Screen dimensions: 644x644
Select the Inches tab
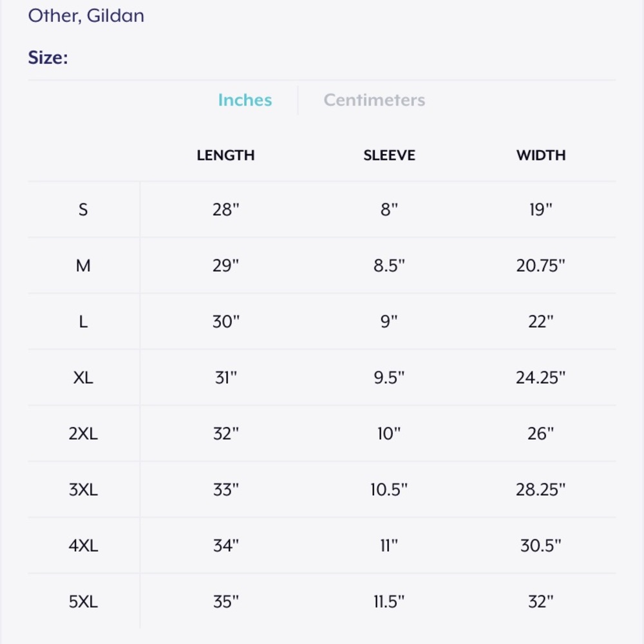point(245,100)
